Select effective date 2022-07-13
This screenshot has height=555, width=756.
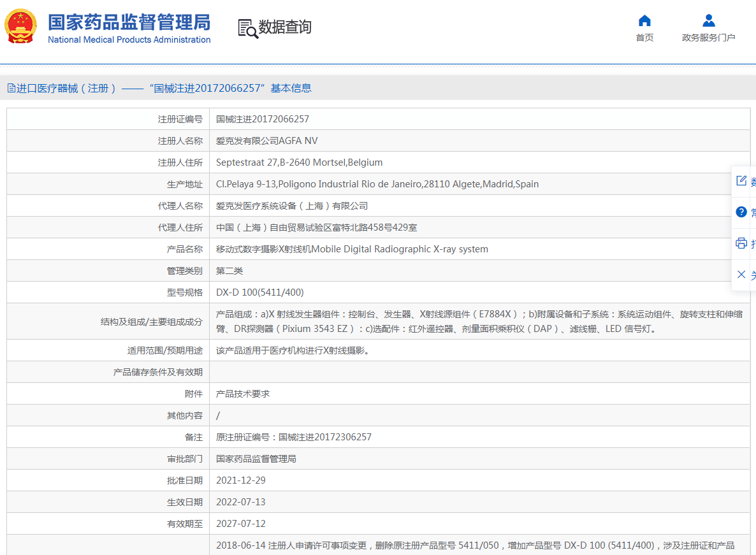pyautogui.click(x=241, y=502)
